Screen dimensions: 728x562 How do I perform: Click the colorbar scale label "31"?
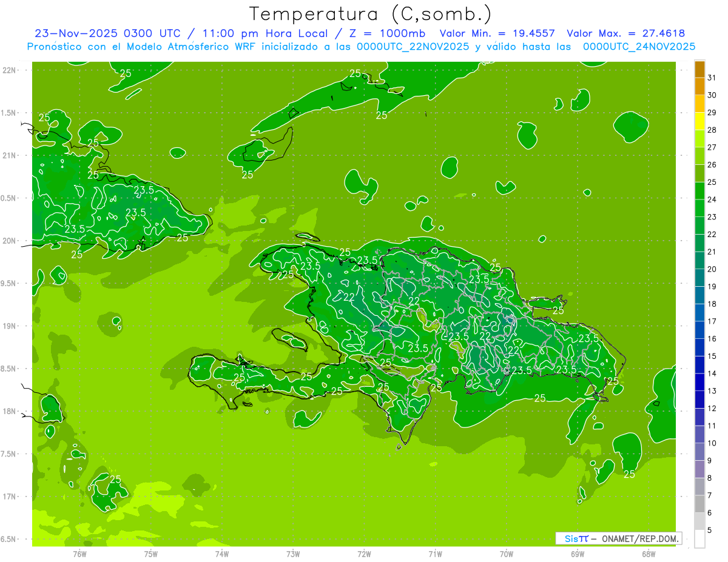coord(712,78)
